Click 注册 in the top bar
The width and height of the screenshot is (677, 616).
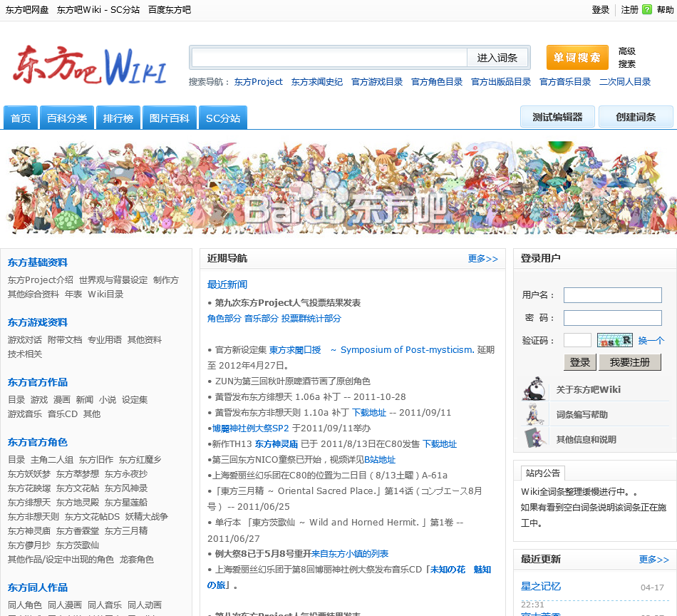(629, 9)
